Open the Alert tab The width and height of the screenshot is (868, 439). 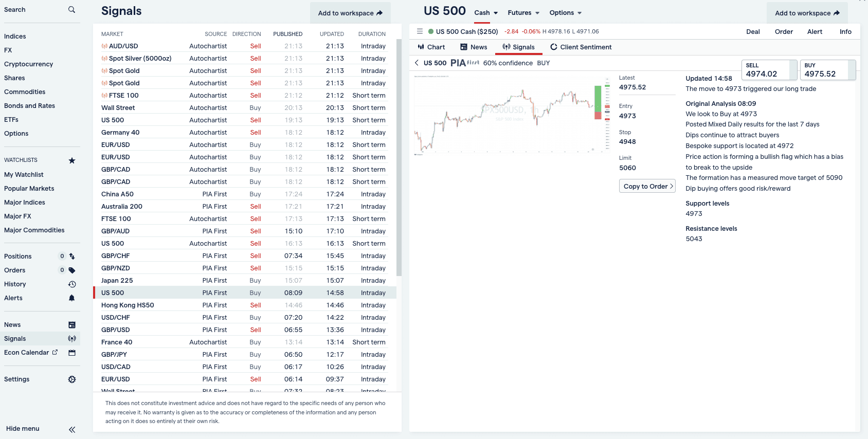point(815,31)
